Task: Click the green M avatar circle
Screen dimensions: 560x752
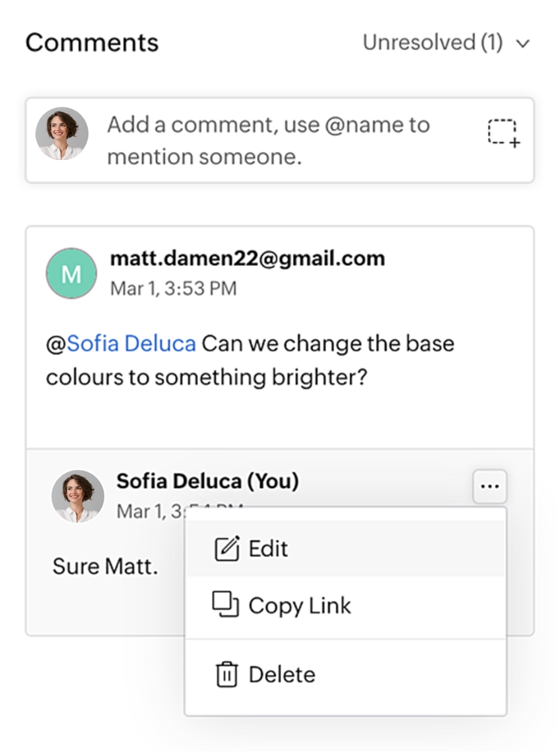Action: click(x=71, y=273)
